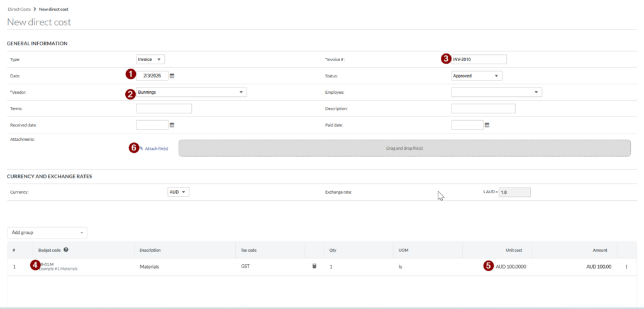
Task: Click the Attach file(s) link
Action: [157, 148]
